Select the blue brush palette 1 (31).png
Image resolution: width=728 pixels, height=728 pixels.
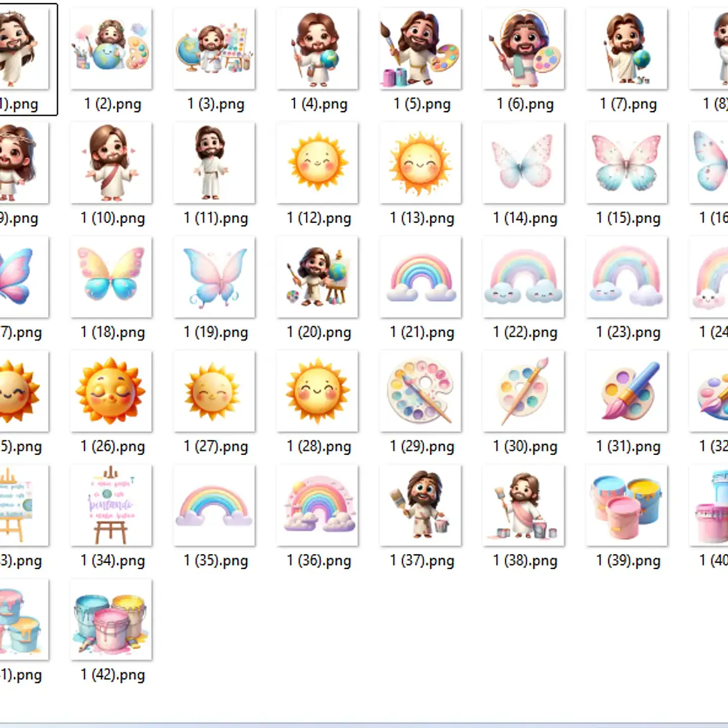pyautogui.click(x=626, y=391)
